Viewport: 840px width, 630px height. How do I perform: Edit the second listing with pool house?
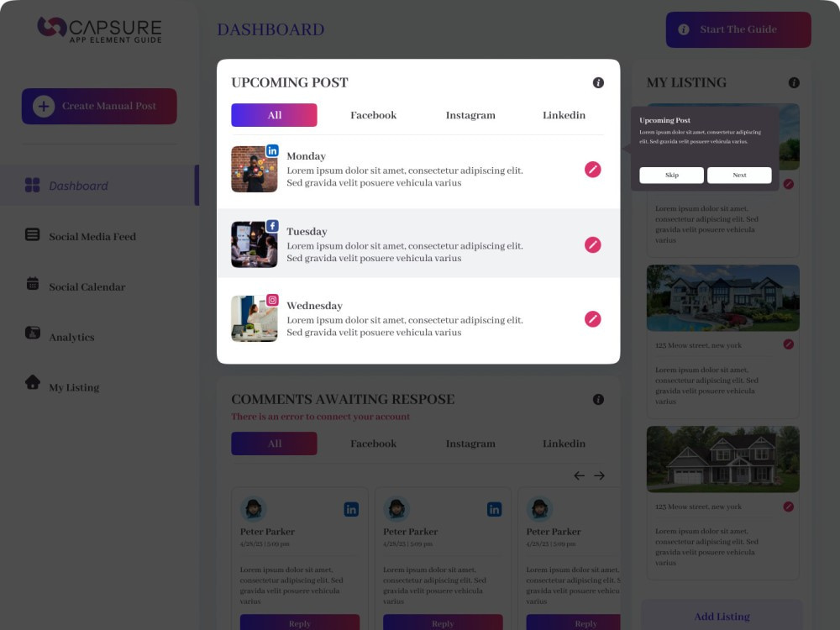(x=789, y=344)
